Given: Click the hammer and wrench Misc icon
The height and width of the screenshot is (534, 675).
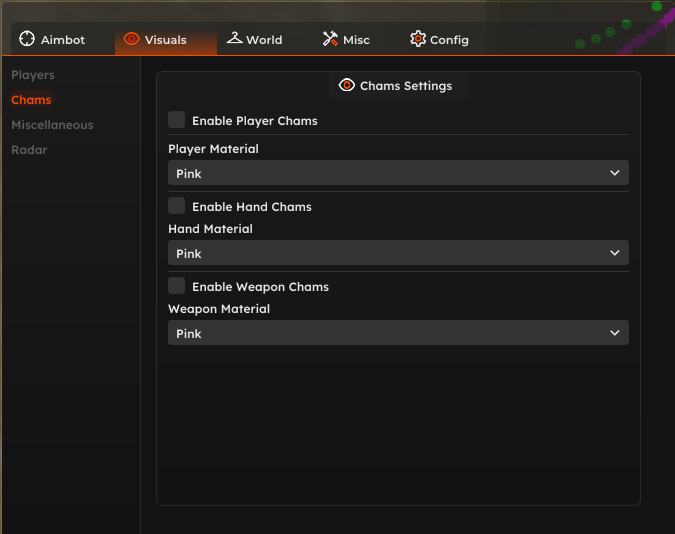Looking at the screenshot, I should [330, 39].
